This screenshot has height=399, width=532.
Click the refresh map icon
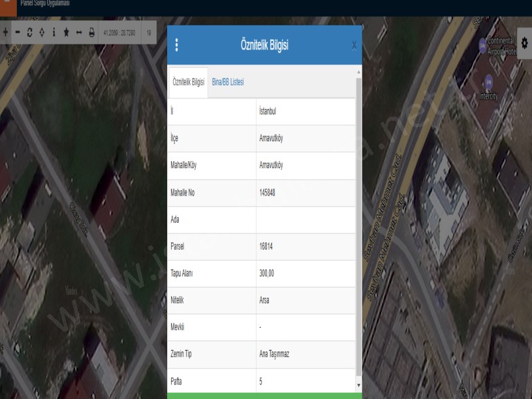[x=30, y=32]
